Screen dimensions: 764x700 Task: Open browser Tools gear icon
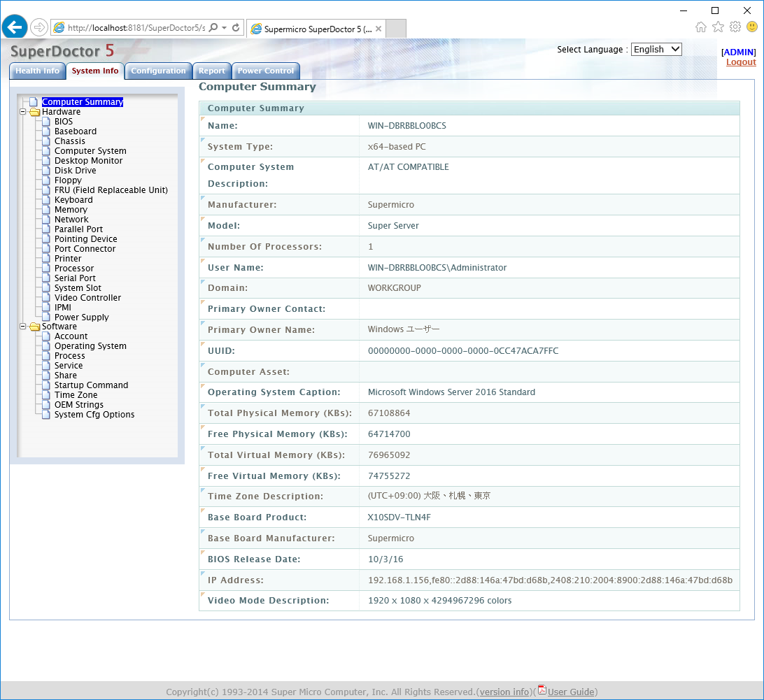(x=735, y=27)
